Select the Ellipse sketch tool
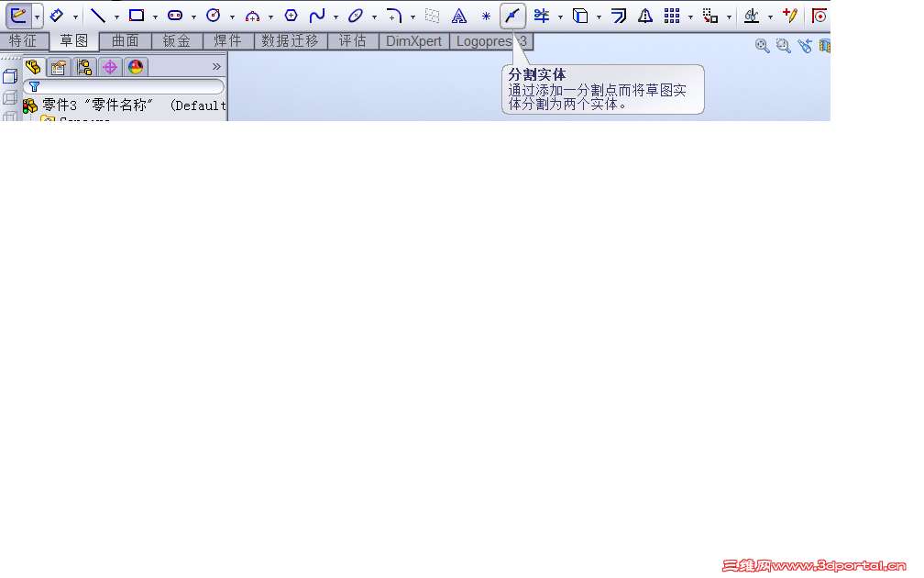The height and width of the screenshot is (578, 924). tap(355, 16)
